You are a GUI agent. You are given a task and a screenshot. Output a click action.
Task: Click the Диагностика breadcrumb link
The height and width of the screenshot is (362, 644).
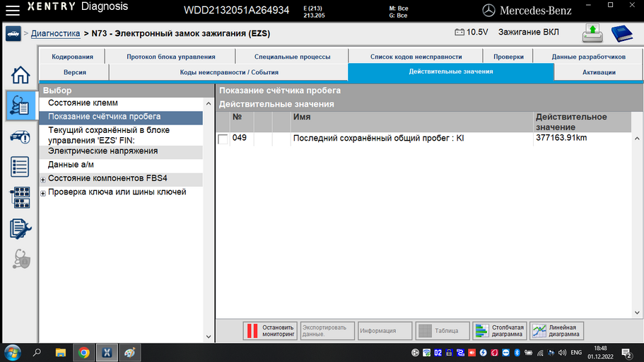pyautogui.click(x=55, y=33)
